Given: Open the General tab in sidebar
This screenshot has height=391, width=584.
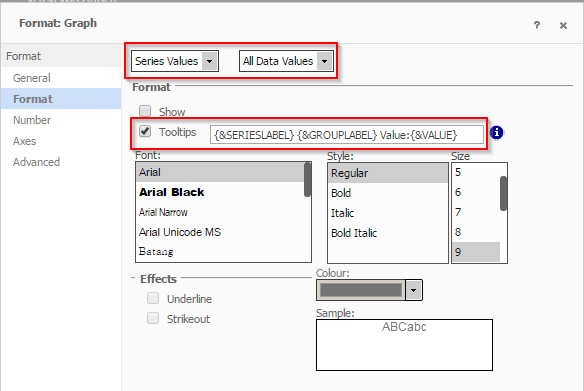Looking at the screenshot, I should pos(61,78).
